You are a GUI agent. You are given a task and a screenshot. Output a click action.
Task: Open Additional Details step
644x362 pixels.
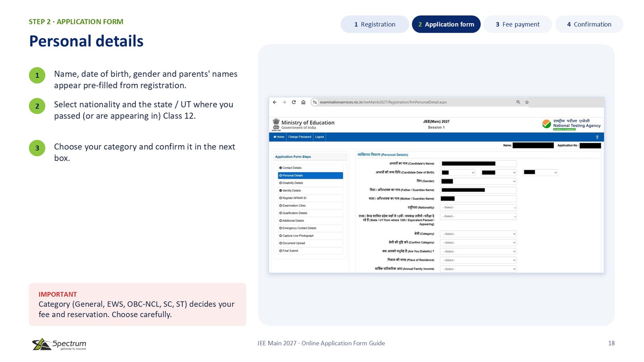(x=310, y=220)
